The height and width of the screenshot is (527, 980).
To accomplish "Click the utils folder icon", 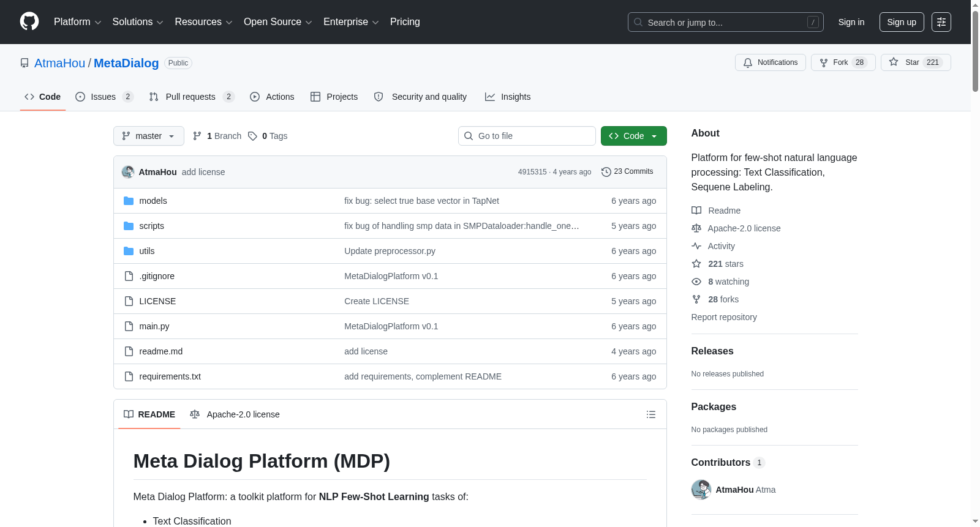I will click(x=129, y=251).
